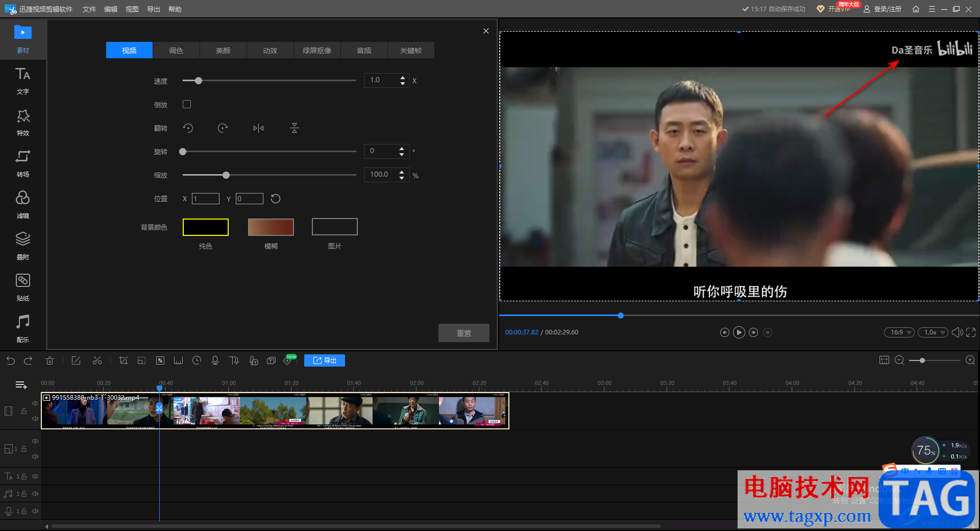
Task: Open the hamburger menu in title bar
Action: point(932,9)
